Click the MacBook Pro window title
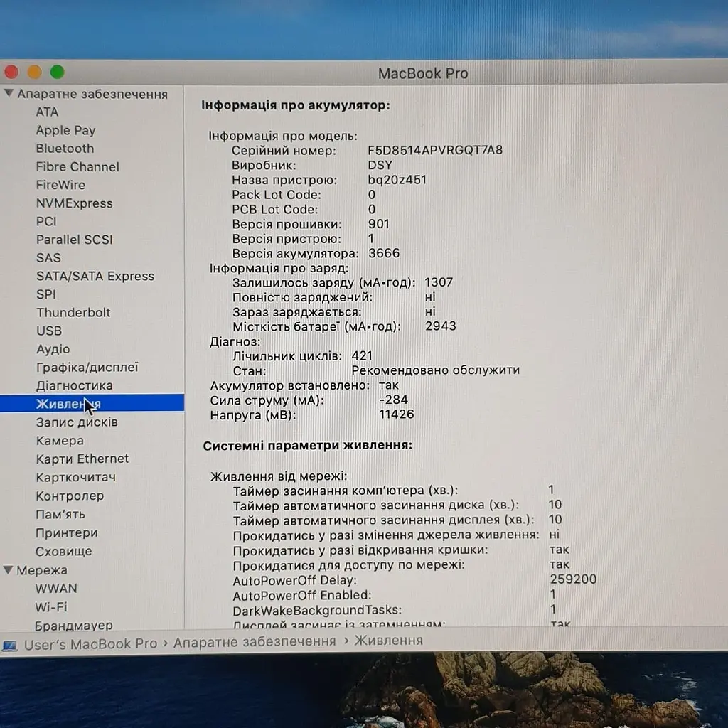Viewport: 728px width, 728px height. coord(423,73)
